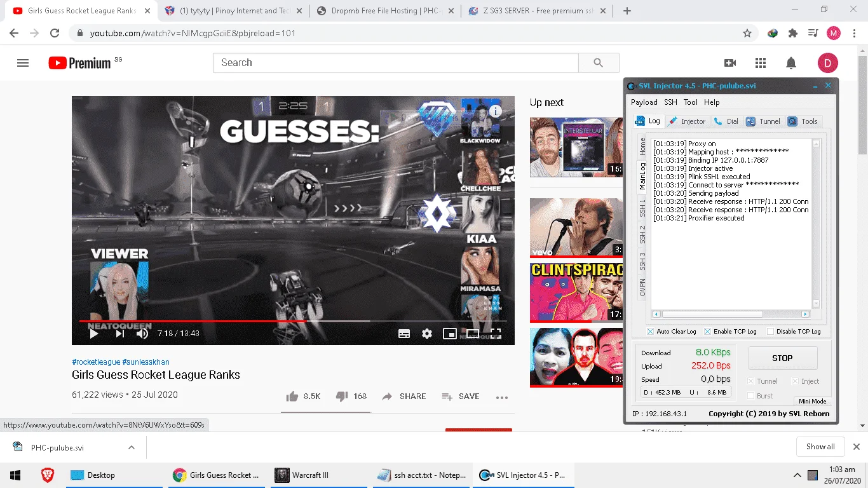Switch to Tools tab
Viewport: 868px width, 488px height.
tap(803, 121)
